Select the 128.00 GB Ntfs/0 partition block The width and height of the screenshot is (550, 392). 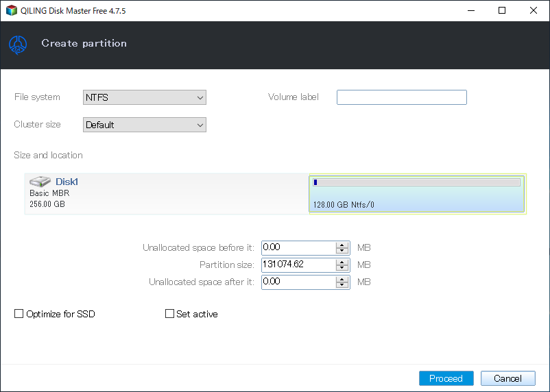pyautogui.click(x=417, y=193)
